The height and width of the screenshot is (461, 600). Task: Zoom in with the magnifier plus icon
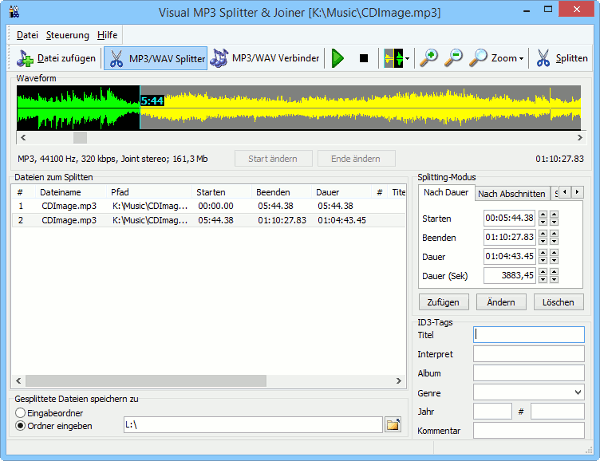tap(429, 58)
